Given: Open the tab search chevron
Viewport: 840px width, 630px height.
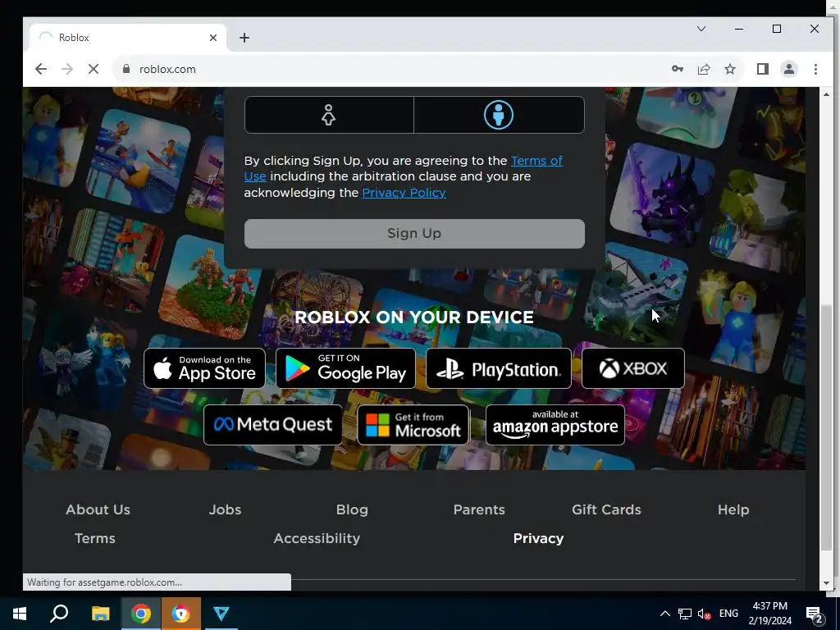Looking at the screenshot, I should 701,29.
